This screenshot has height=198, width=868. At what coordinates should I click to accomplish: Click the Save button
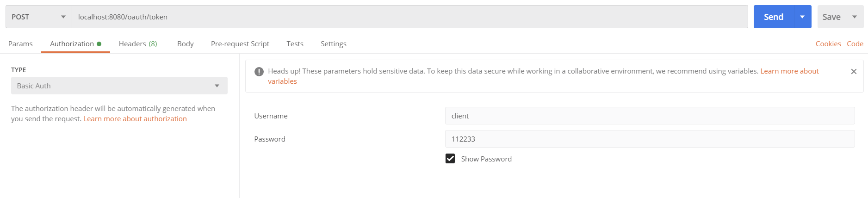(x=831, y=17)
